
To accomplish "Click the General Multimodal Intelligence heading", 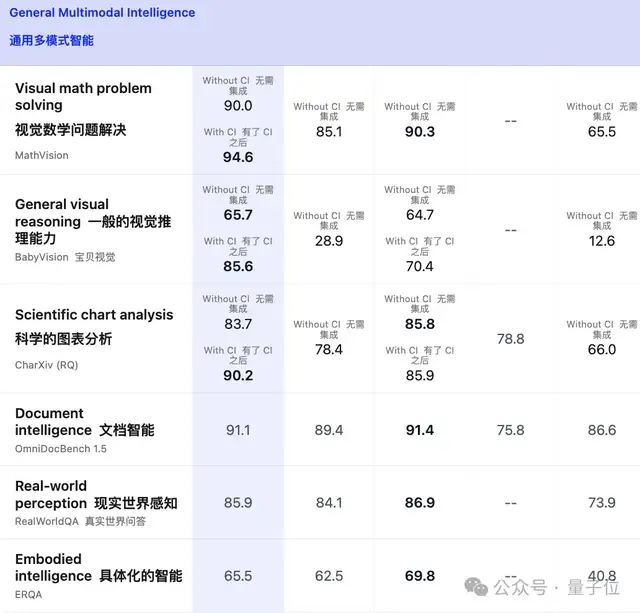I will pos(102,13).
